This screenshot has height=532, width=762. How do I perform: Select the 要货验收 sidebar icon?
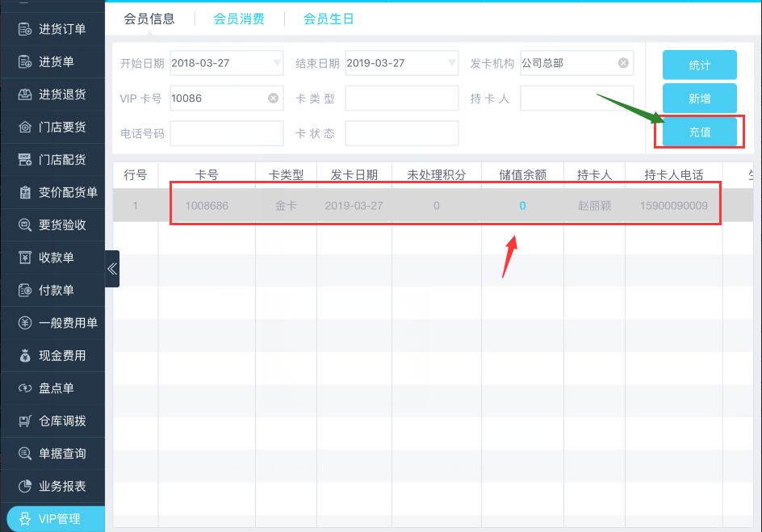pyautogui.click(x=25, y=225)
